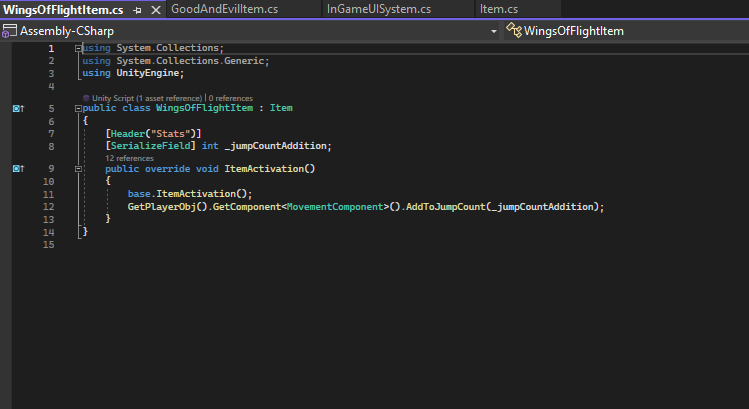This screenshot has width=749, height=409.
Task: Click the WingsOfFlightItem class icon in navigation bar
Action: tap(514, 30)
